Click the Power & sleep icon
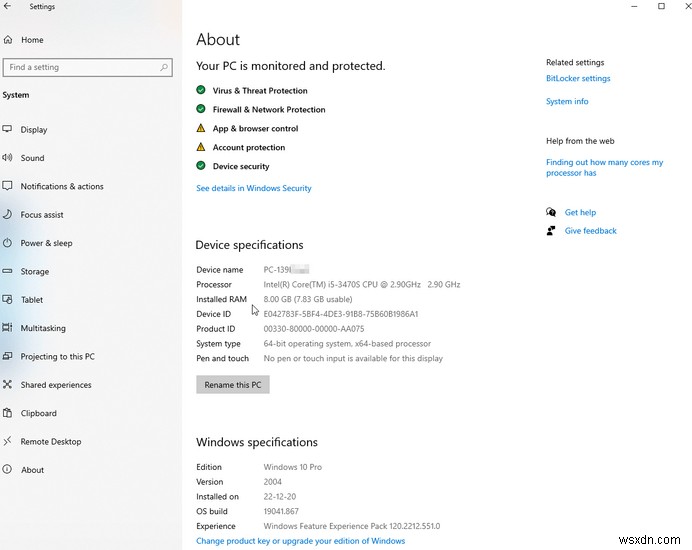This screenshot has height=550, width=692. click(8, 243)
